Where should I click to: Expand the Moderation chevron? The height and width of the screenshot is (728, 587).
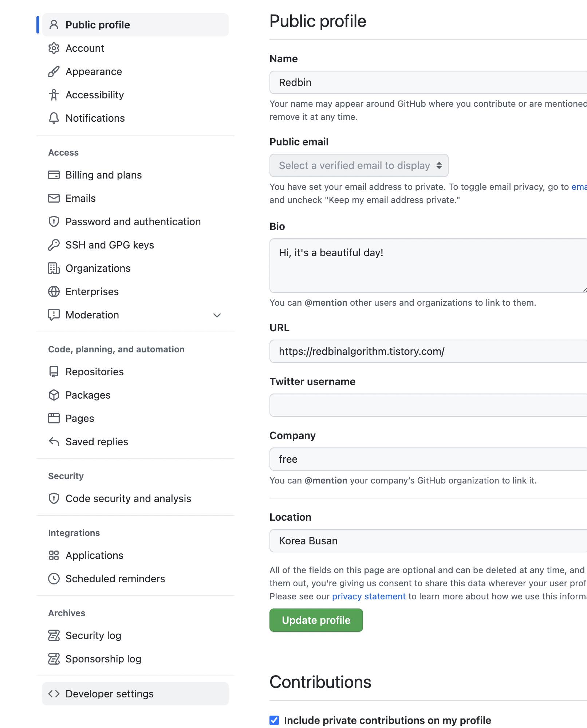pos(217,315)
